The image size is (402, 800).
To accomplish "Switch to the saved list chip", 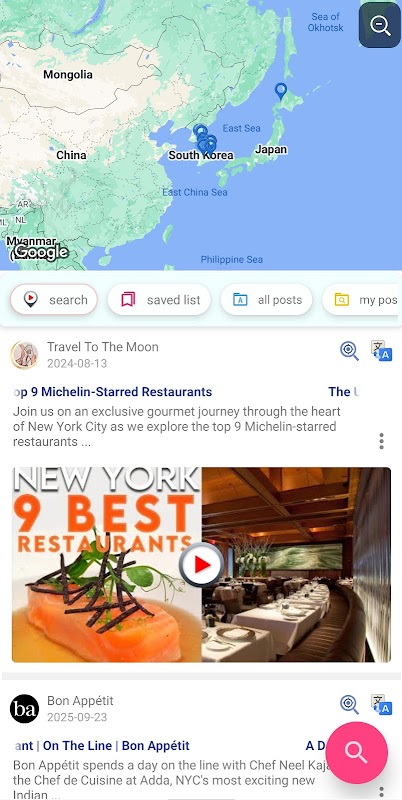I will pos(159,300).
